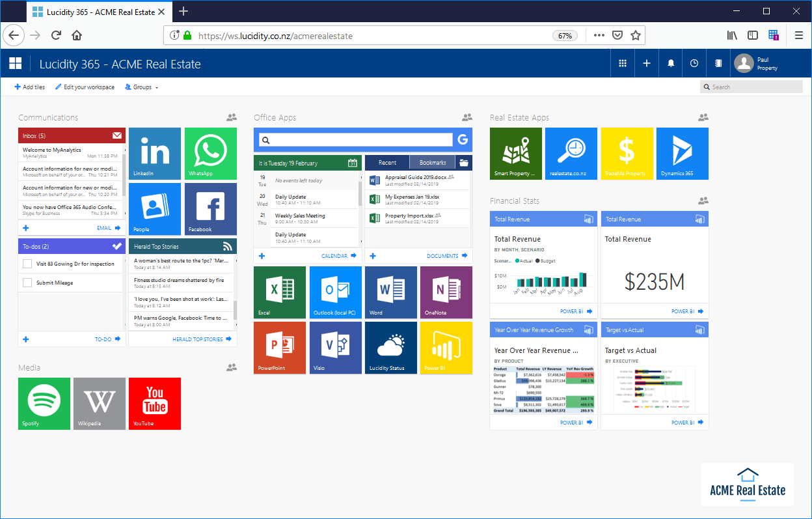Viewport: 812px width, 519px height.
Task: Open the YouTube tile
Action: (x=155, y=404)
